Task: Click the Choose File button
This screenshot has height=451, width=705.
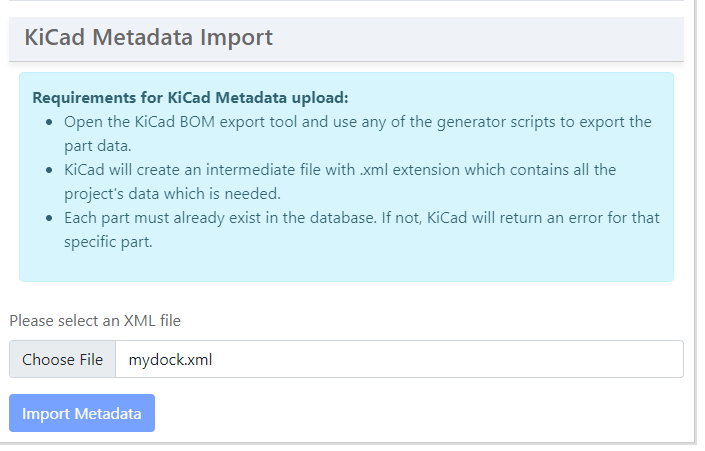Action: [62, 360]
